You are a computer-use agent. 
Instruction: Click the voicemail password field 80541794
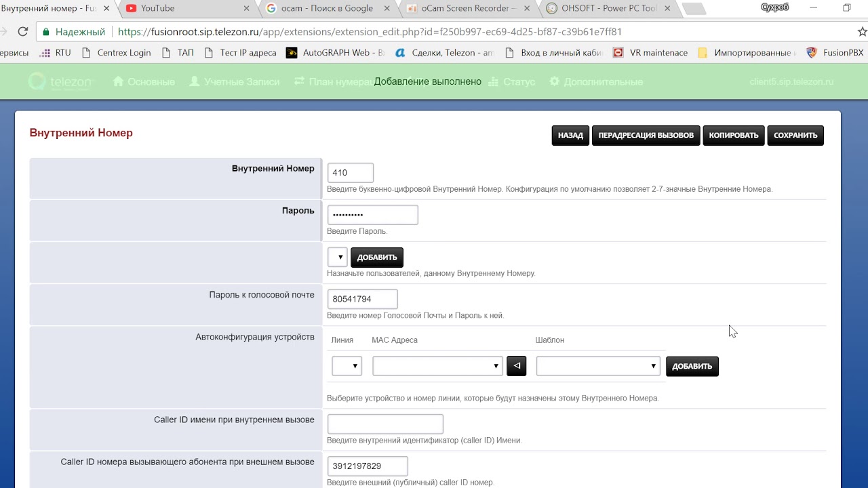pyautogui.click(x=363, y=299)
